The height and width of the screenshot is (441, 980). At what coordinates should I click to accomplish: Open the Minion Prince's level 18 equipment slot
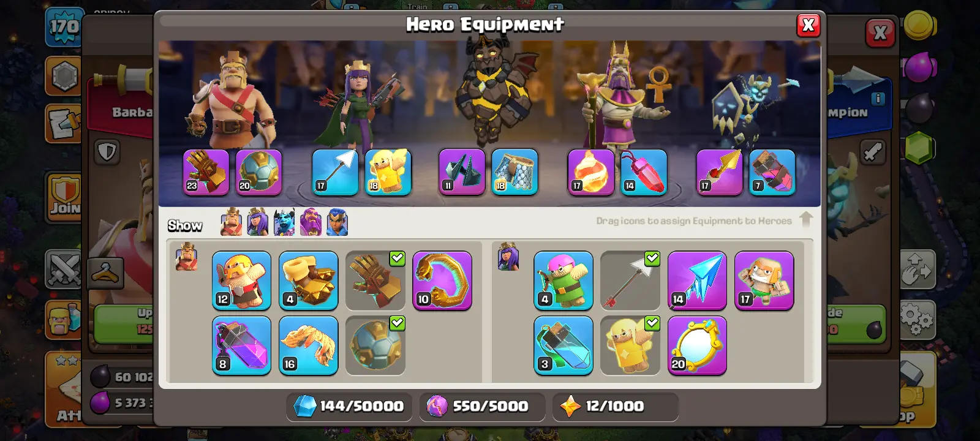[x=514, y=172]
